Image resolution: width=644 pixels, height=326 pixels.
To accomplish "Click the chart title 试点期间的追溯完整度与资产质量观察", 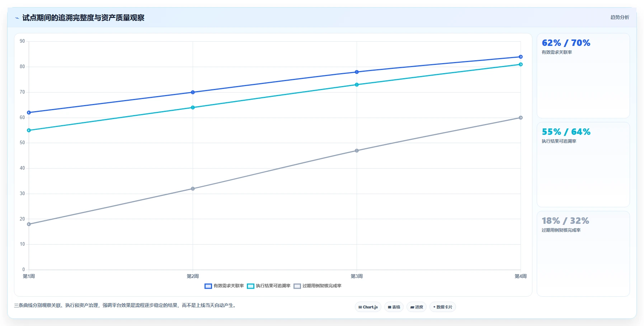I will click(x=83, y=18).
